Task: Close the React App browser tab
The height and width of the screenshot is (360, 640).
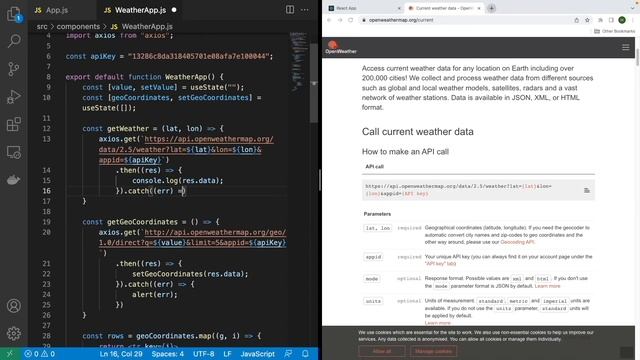Action: point(399,8)
